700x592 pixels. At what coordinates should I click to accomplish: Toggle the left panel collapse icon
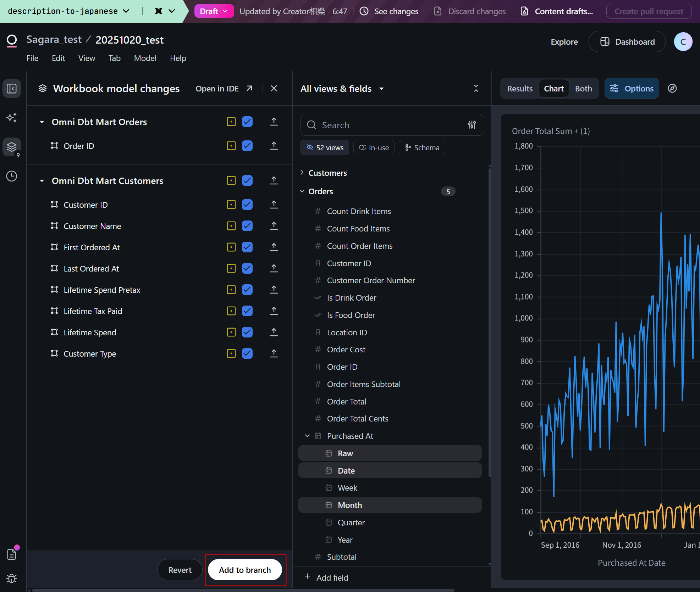click(x=11, y=89)
